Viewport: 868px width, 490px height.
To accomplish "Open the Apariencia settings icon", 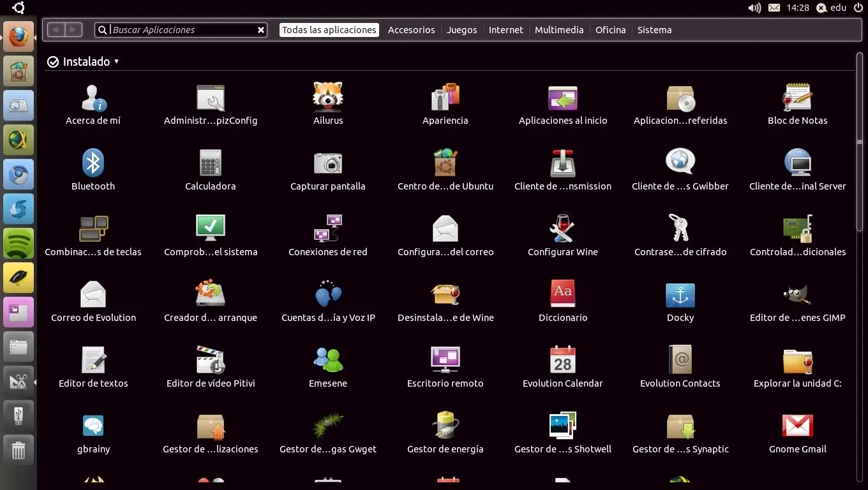I will (445, 97).
